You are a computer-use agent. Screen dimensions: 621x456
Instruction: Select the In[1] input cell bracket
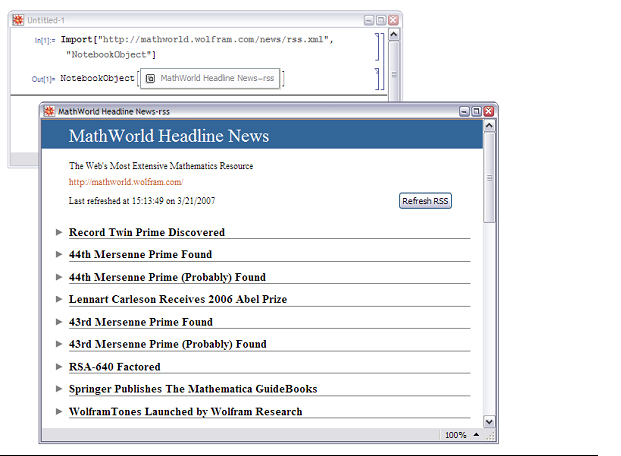tap(377, 47)
